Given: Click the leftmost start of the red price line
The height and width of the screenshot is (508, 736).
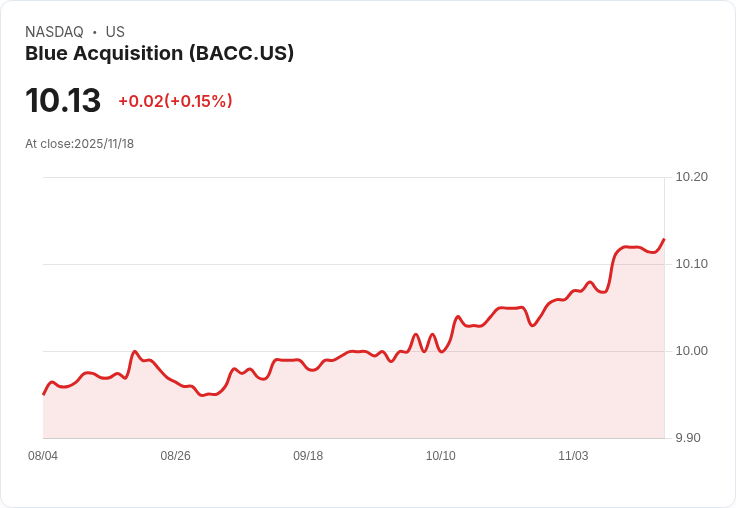Looking at the screenshot, I should point(44,394).
